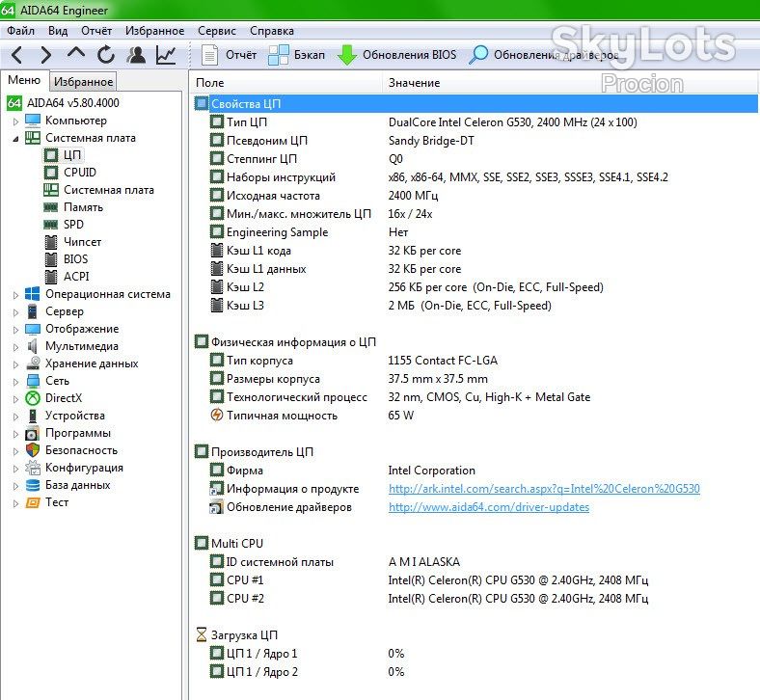Select BIOS in the tree

[x=75, y=259]
